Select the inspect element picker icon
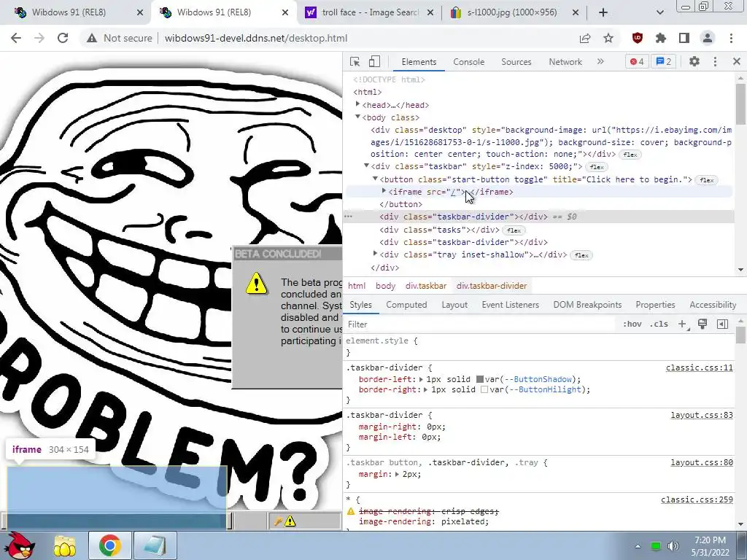The image size is (747, 560). 355,61
